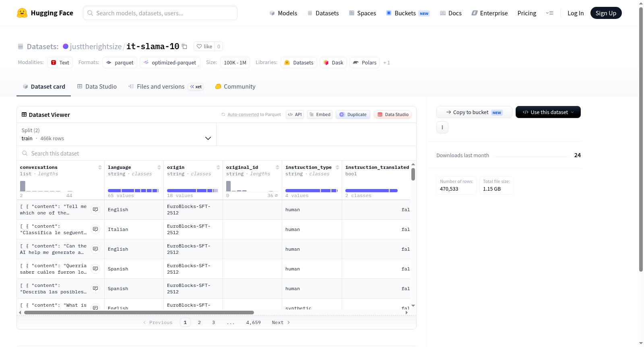
Task: Switch to the Files and versions tab
Action: click(x=166, y=87)
